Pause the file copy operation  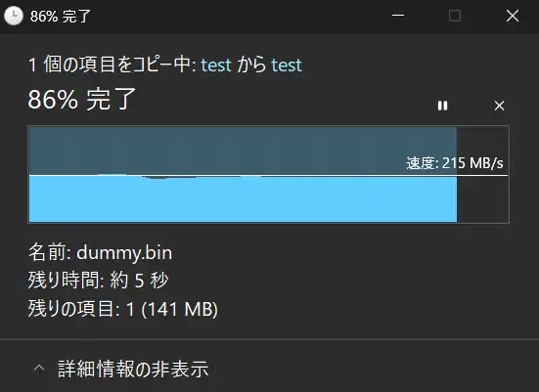[442, 106]
